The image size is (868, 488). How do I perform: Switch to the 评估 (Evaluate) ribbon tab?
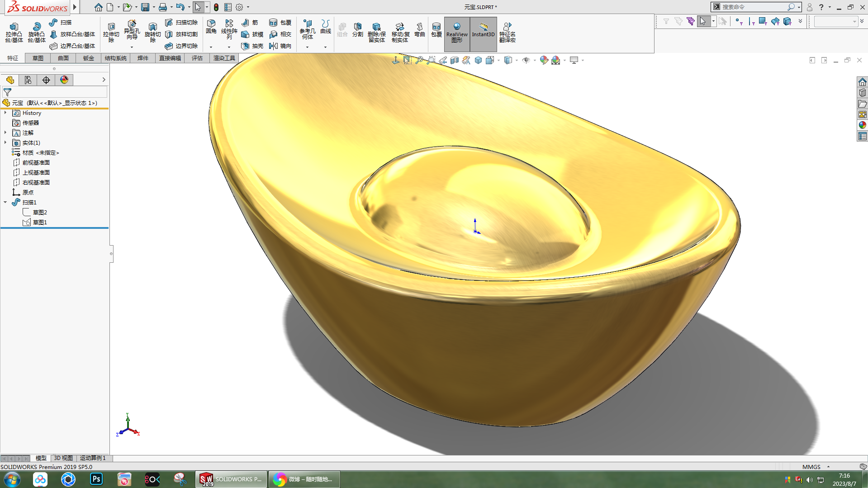[x=197, y=58]
